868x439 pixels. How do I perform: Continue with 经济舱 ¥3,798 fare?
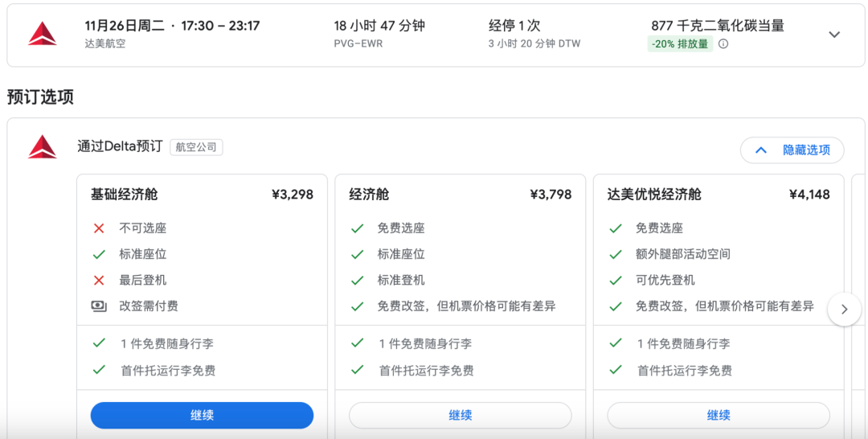pyautogui.click(x=460, y=415)
